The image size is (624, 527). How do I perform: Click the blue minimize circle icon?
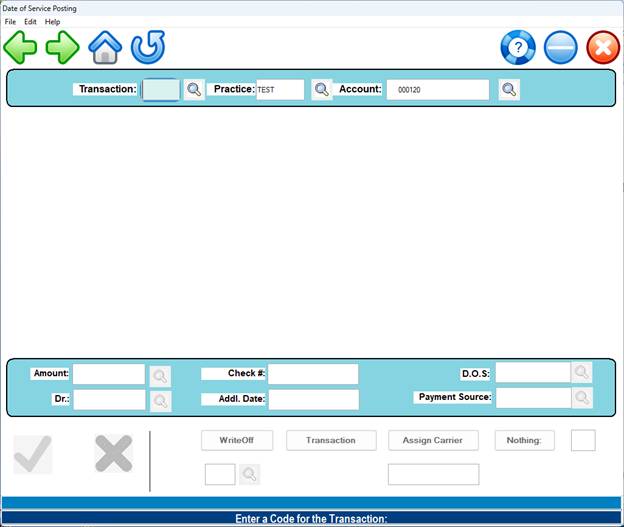click(x=561, y=48)
